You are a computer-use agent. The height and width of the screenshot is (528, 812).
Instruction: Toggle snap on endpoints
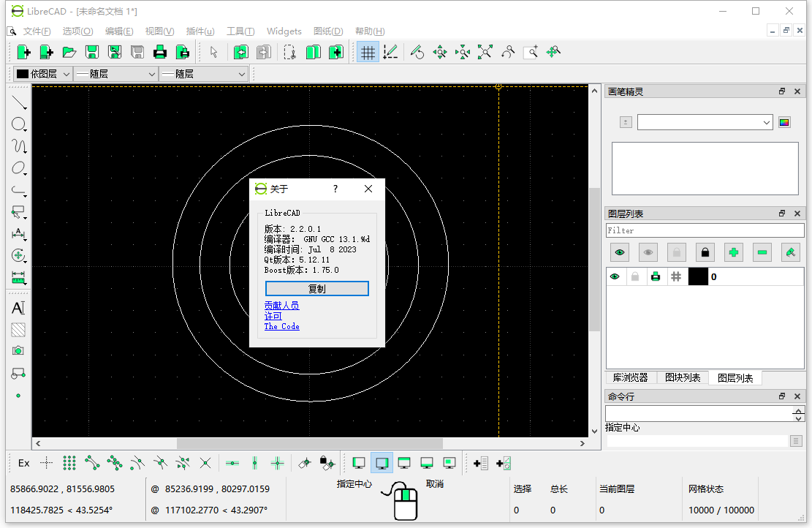click(92, 463)
